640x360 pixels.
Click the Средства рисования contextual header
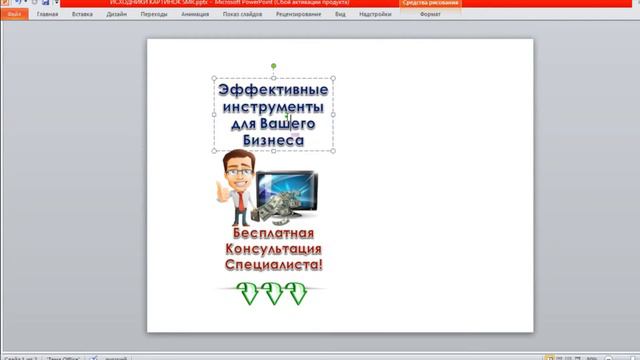(x=430, y=3)
